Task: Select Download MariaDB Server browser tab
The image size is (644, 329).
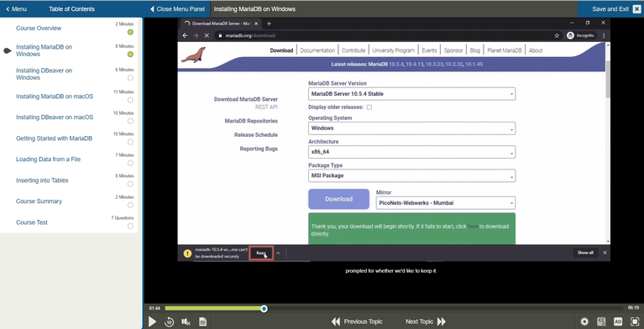Action: (222, 23)
